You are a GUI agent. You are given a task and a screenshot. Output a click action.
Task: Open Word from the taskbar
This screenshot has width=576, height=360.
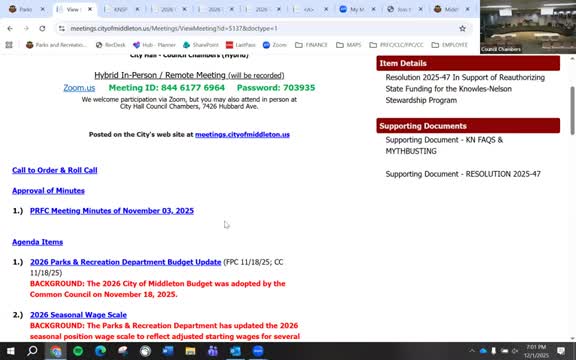click(168, 351)
